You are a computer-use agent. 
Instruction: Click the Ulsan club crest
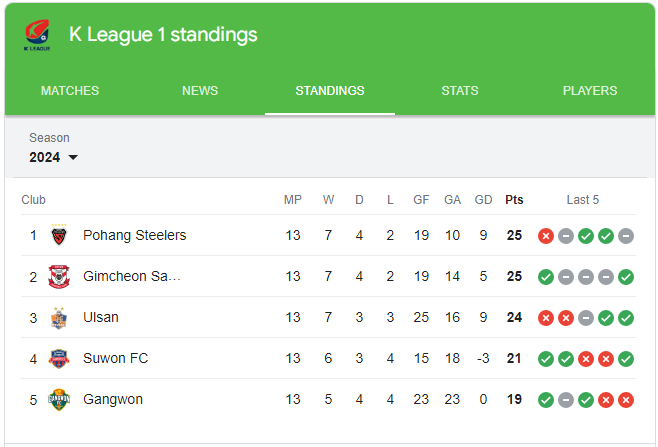(x=59, y=318)
